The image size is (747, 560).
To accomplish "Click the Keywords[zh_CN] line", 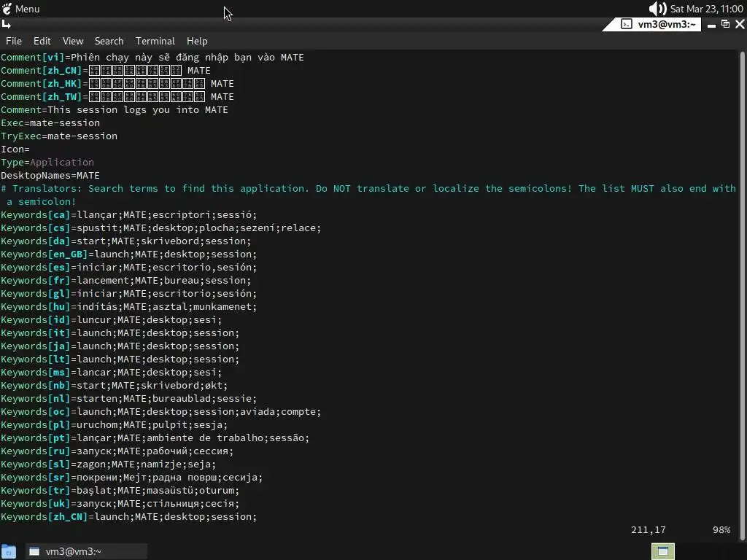I will click(128, 517).
